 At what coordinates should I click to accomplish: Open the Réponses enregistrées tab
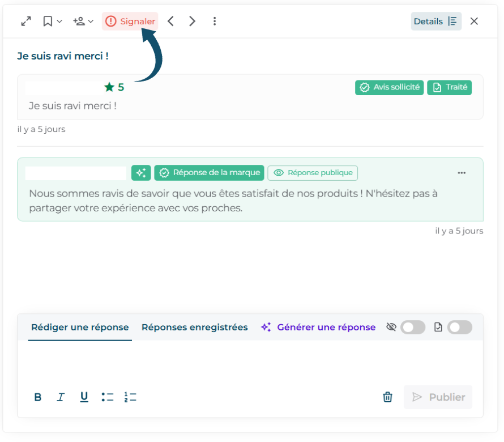[194, 328]
